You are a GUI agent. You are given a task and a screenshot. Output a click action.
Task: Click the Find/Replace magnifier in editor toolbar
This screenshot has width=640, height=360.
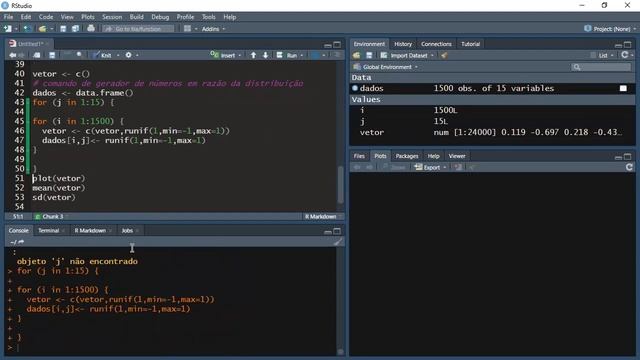(79, 55)
